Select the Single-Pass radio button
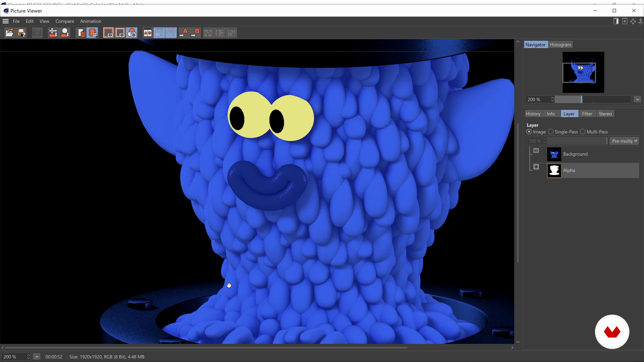The height and width of the screenshot is (362, 644). click(x=551, y=132)
